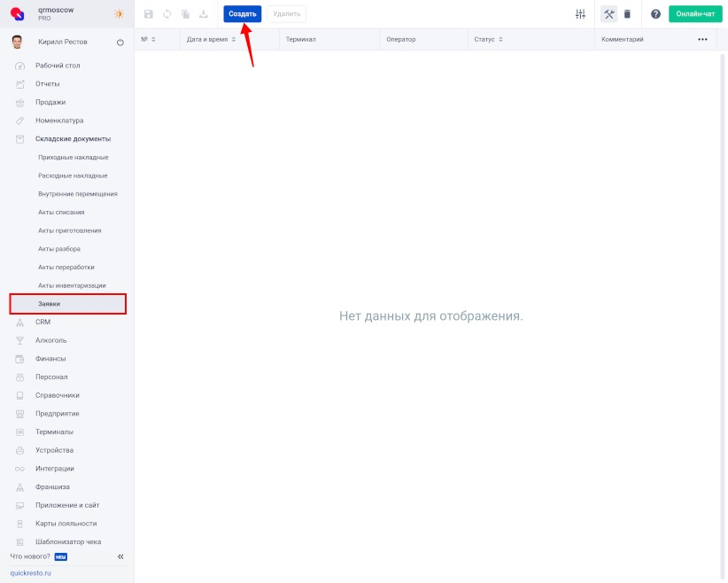This screenshot has width=728, height=583.
Task: Select Внутренние перемещения item
Action: [x=78, y=194]
